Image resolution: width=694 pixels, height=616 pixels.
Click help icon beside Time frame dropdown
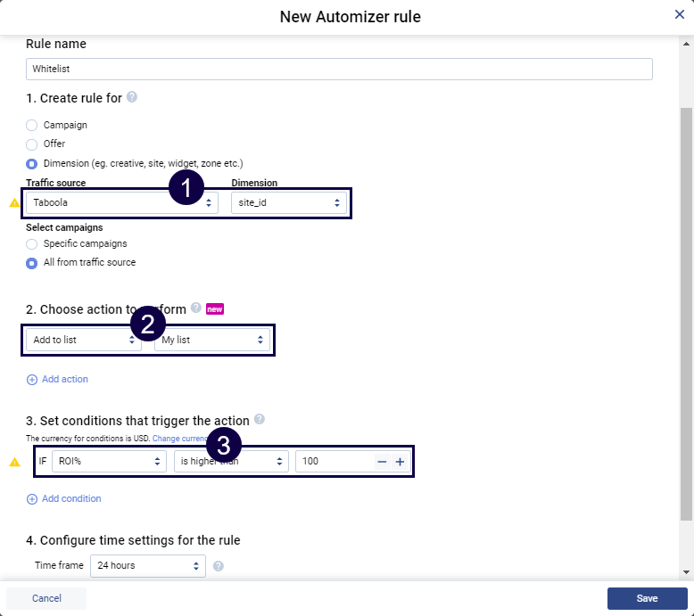pos(218,565)
